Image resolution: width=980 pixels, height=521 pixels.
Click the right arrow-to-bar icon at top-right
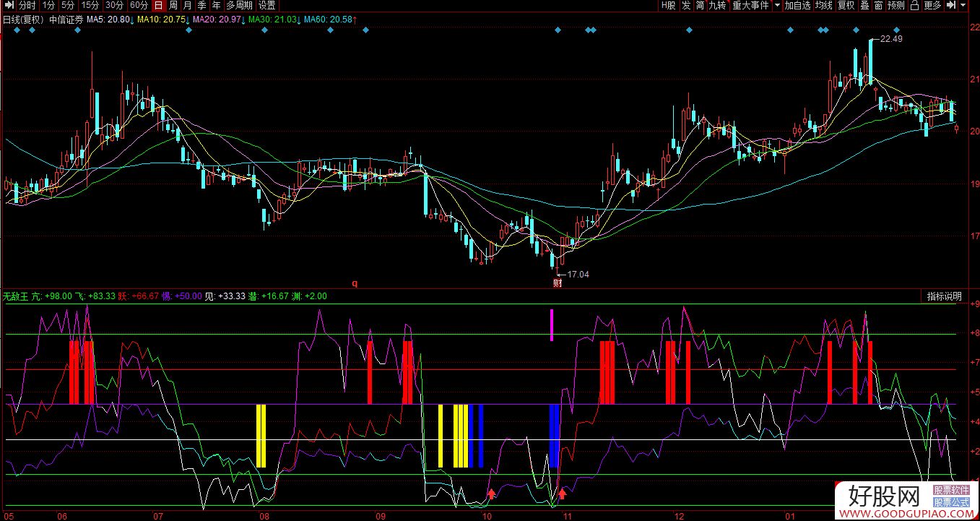pyautogui.click(x=951, y=6)
